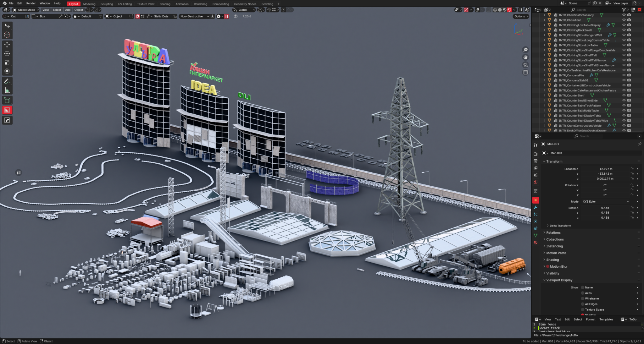Screen dimensions: 644x344
Task: Open the Modifier Properties wrench tab
Action: tap(536, 207)
